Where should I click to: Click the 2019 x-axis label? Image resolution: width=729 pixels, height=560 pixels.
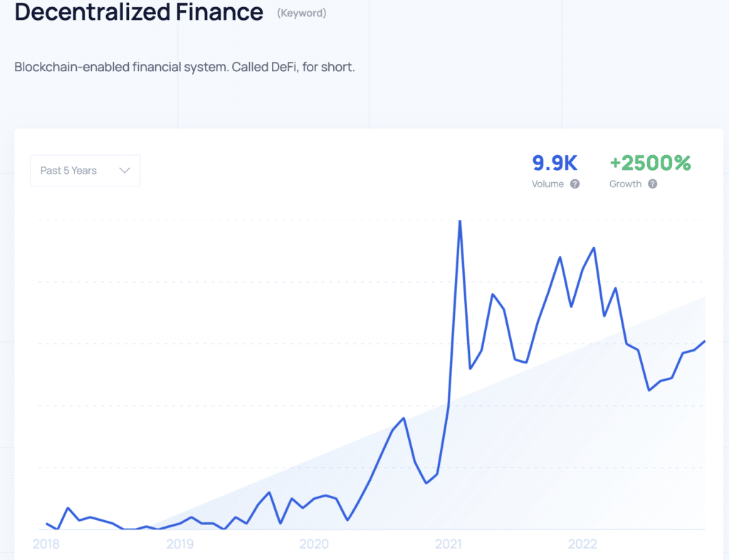point(180,544)
